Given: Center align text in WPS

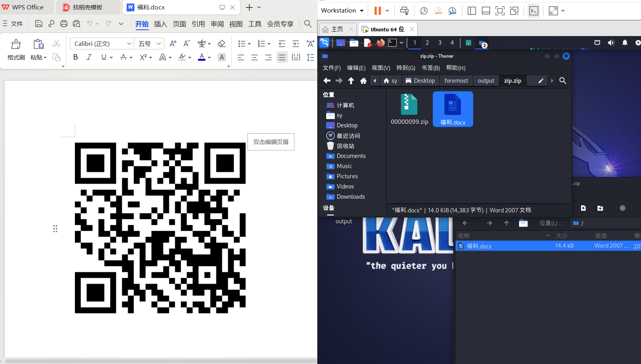Looking at the screenshot, I should [x=254, y=58].
